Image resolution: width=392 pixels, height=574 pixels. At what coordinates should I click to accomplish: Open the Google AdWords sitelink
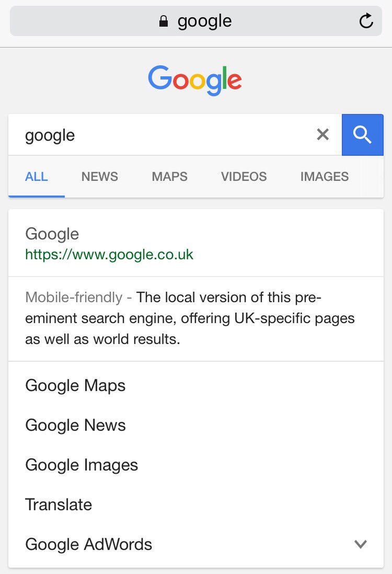coord(88,544)
